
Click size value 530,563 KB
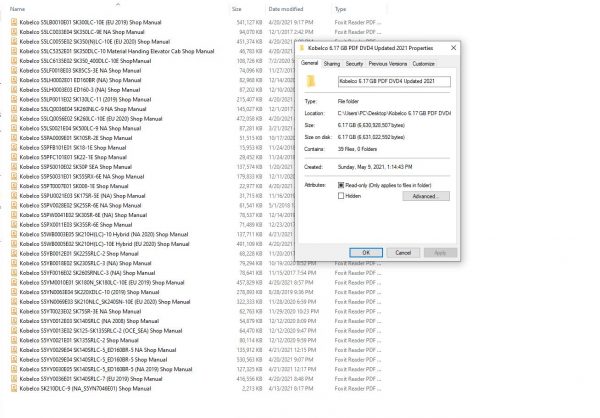pos(249,359)
